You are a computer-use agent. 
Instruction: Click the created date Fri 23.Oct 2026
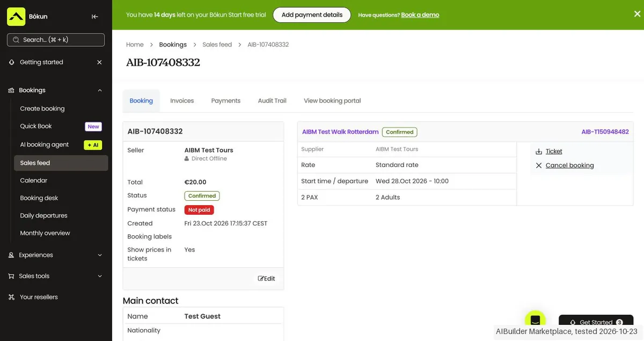click(x=226, y=223)
